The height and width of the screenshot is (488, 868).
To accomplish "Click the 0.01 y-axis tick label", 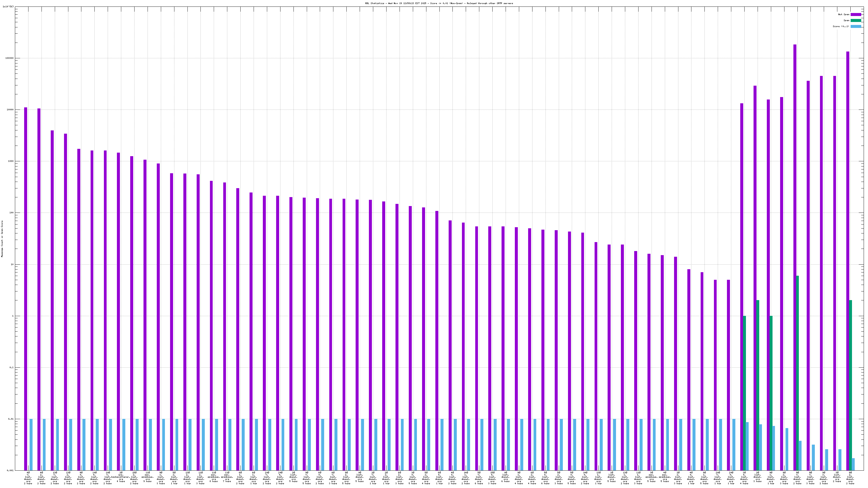I will click(x=11, y=419).
